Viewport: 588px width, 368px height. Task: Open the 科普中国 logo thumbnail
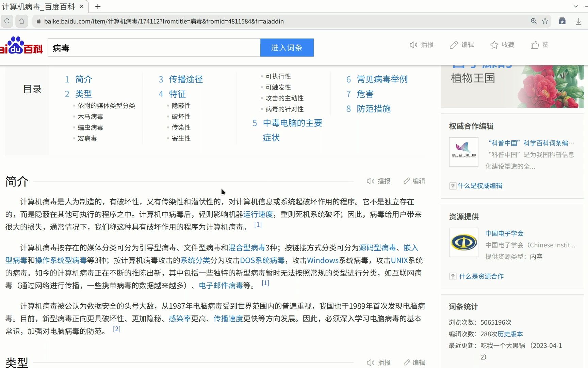point(464,152)
